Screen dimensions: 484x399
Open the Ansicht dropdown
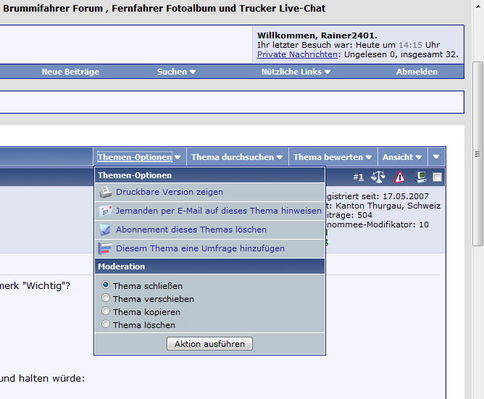[402, 157]
